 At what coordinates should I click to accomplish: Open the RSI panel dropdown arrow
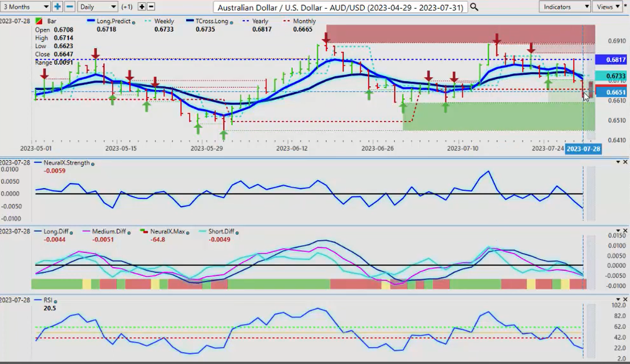(x=618, y=300)
